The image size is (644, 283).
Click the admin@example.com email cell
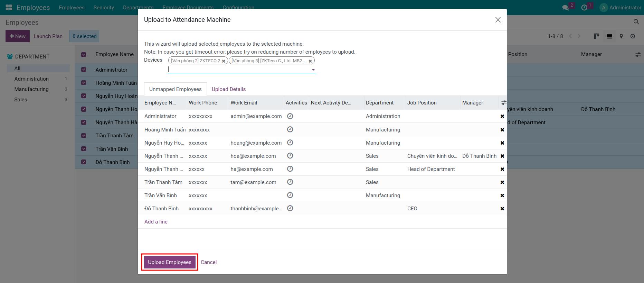tap(256, 116)
